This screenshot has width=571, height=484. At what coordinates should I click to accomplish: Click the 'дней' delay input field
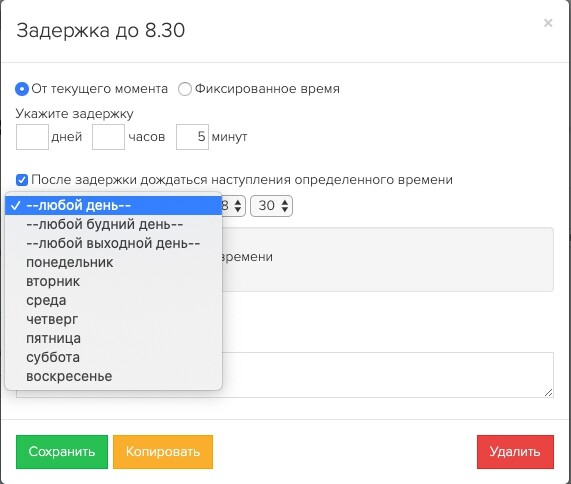(x=32, y=137)
